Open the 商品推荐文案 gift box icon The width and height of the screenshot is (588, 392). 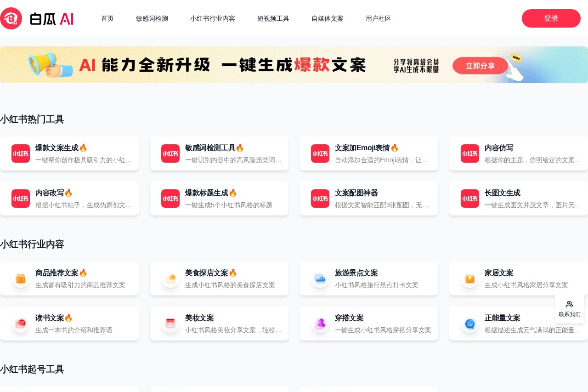pyautogui.click(x=21, y=278)
